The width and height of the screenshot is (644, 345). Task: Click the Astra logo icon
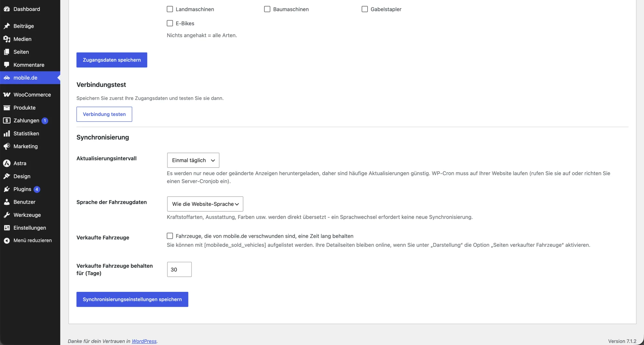pos(7,163)
